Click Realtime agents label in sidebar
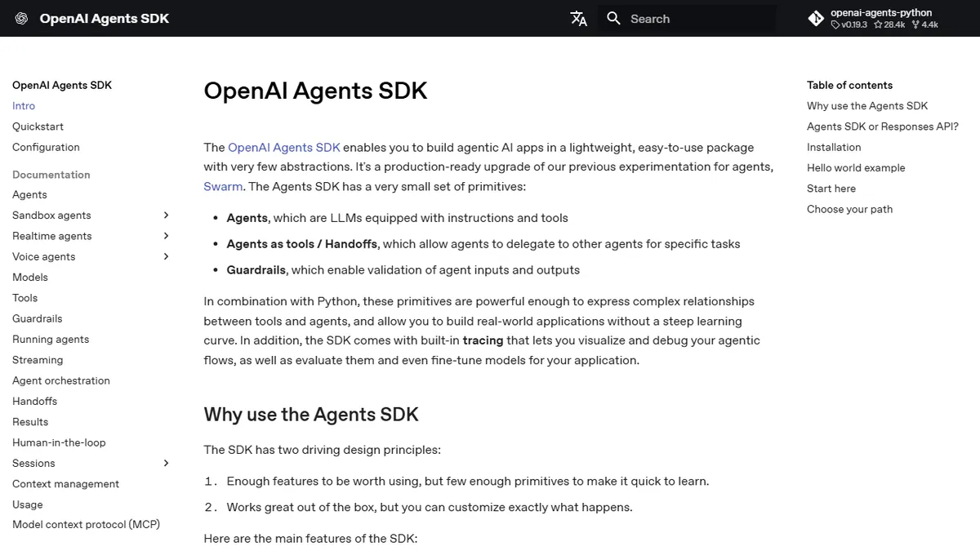 pos(52,236)
